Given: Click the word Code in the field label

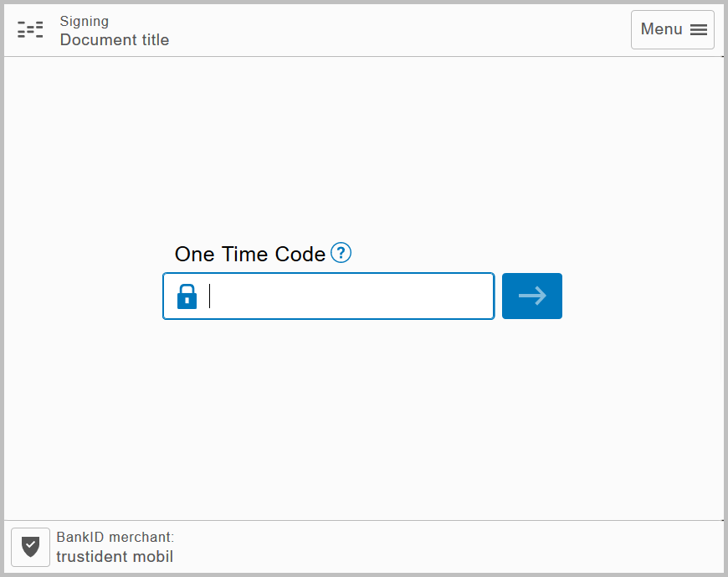Looking at the screenshot, I should (x=300, y=254).
